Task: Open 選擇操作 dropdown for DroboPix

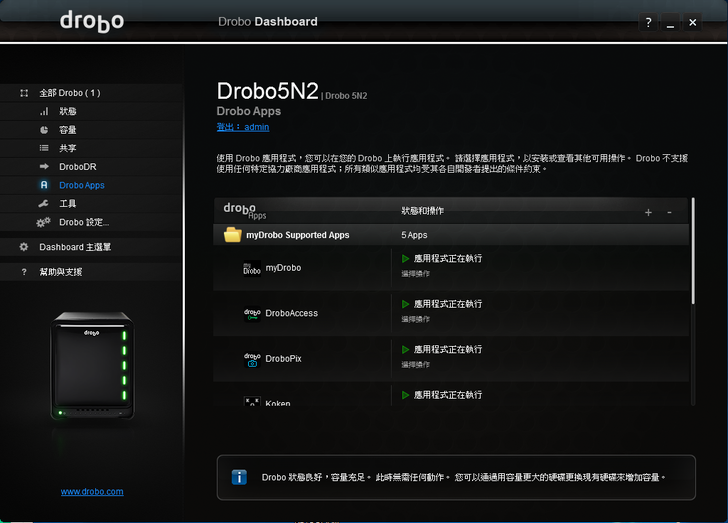Action: click(416, 365)
